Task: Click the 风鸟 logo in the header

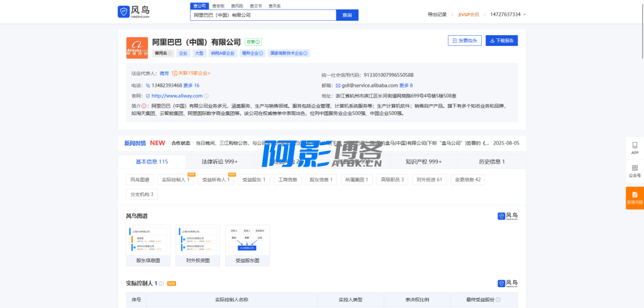Action: coord(133,11)
